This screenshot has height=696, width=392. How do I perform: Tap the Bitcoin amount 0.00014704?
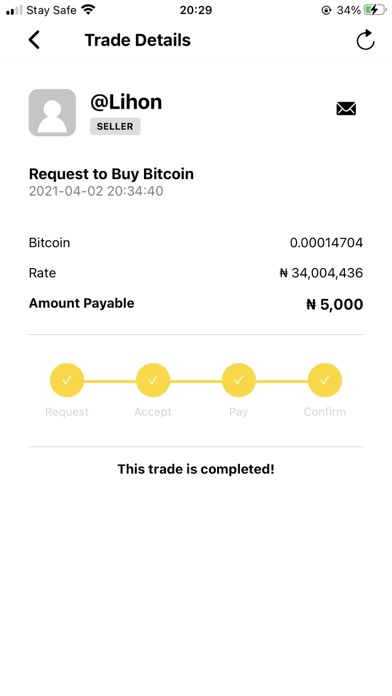click(x=326, y=243)
